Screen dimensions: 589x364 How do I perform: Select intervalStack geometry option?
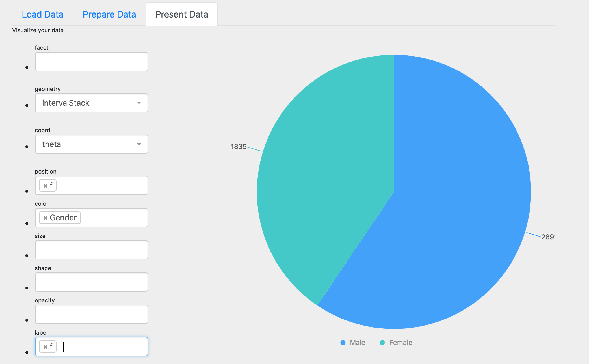91,103
